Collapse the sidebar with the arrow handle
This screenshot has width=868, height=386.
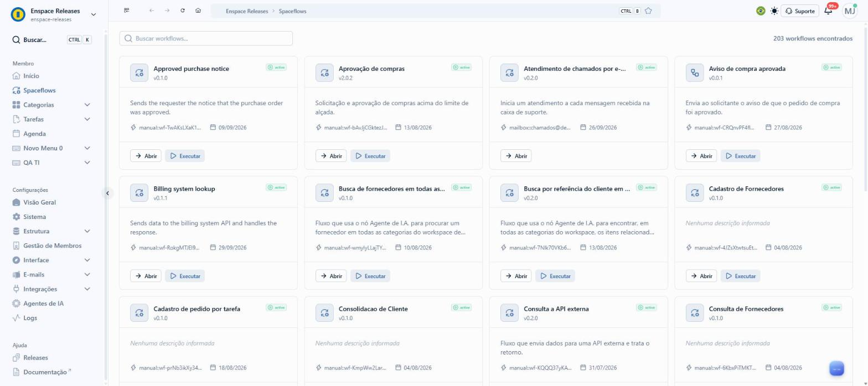(x=108, y=193)
